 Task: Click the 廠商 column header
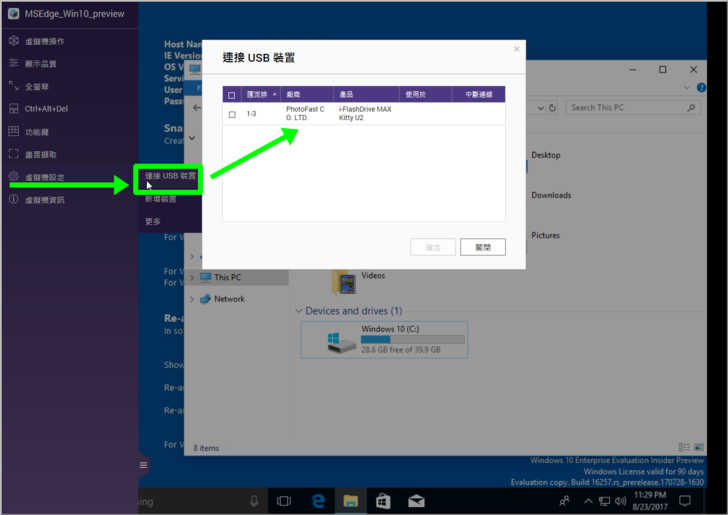tap(307, 94)
